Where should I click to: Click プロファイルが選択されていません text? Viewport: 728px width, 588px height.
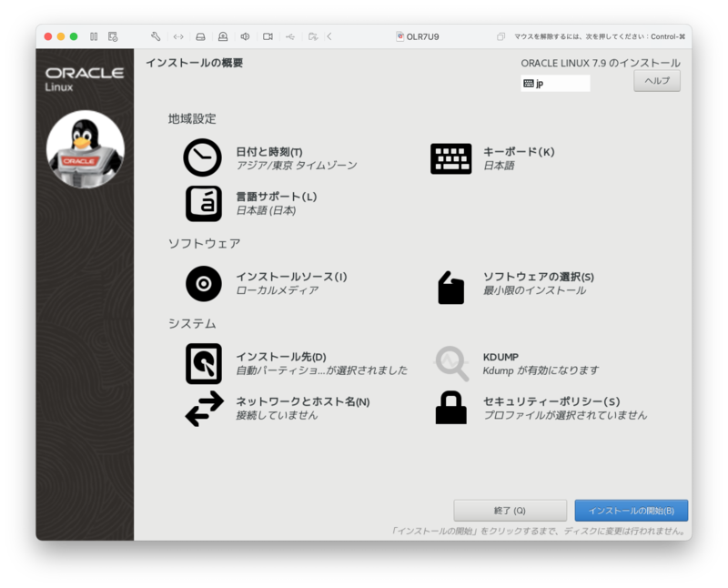[x=565, y=415]
